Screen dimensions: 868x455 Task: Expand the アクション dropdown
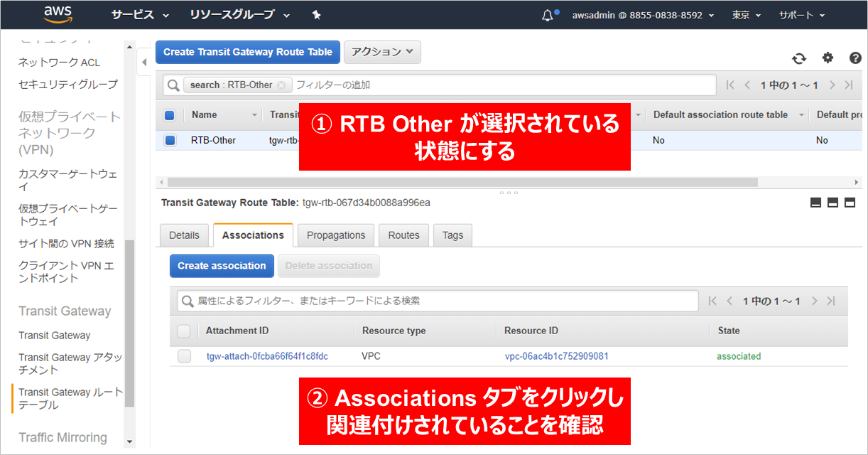(382, 52)
